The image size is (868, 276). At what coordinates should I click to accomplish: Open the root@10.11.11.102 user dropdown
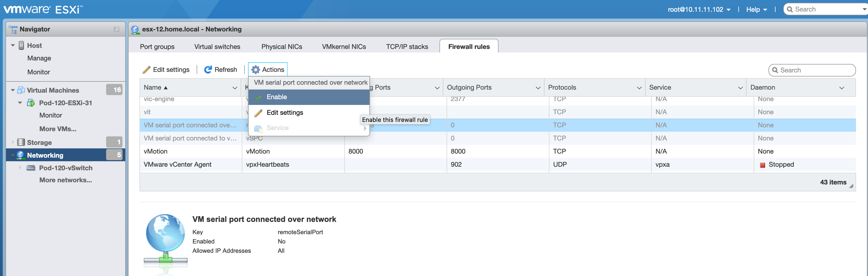pyautogui.click(x=698, y=9)
